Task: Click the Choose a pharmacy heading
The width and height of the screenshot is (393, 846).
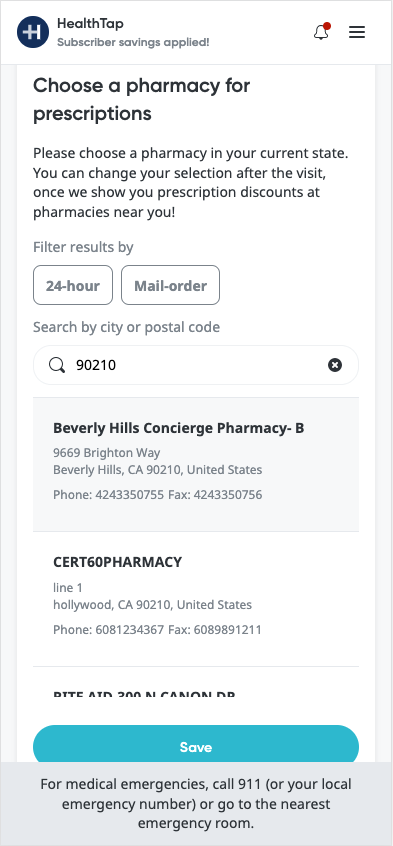Action: tap(141, 100)
